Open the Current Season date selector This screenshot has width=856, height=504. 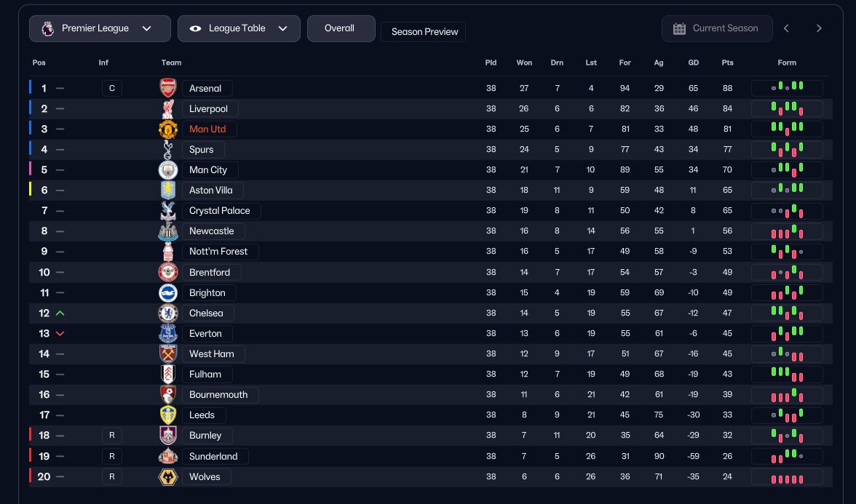coord(716,28)
